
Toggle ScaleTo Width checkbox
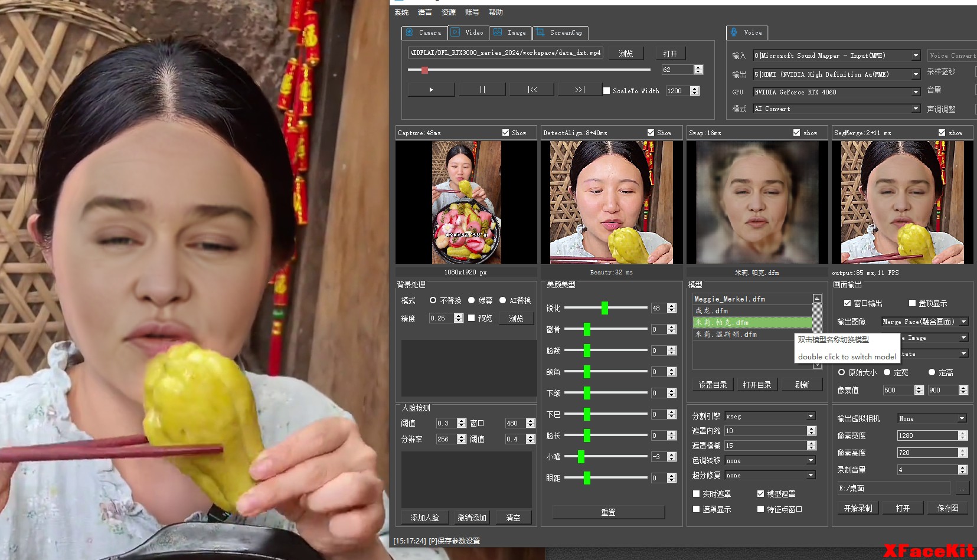(606, 91)
